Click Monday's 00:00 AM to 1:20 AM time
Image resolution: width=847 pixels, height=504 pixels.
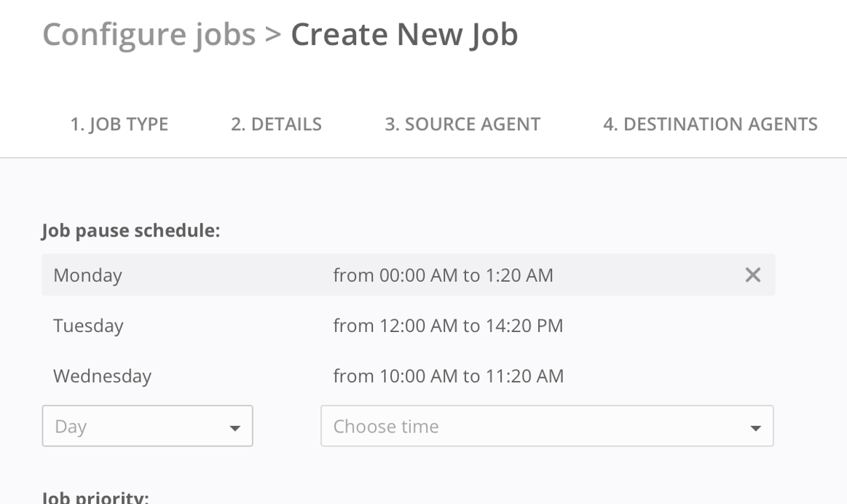click(443, 275)
